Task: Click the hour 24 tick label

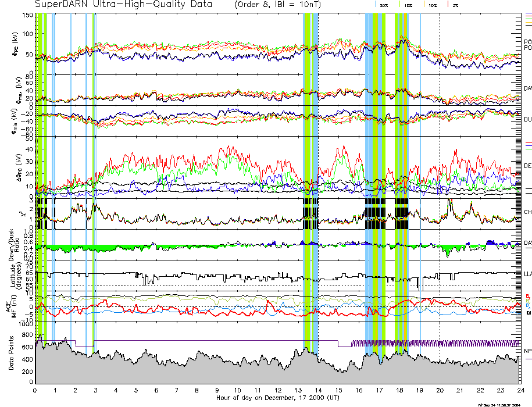Action: point(520,390)
